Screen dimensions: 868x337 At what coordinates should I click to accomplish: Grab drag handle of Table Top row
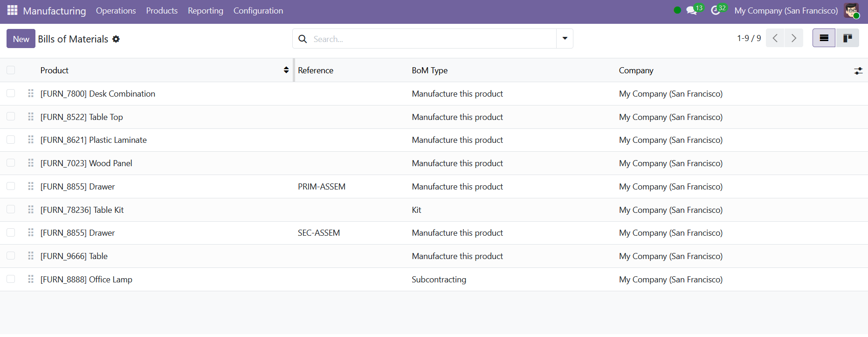click(x=31, y=117)
